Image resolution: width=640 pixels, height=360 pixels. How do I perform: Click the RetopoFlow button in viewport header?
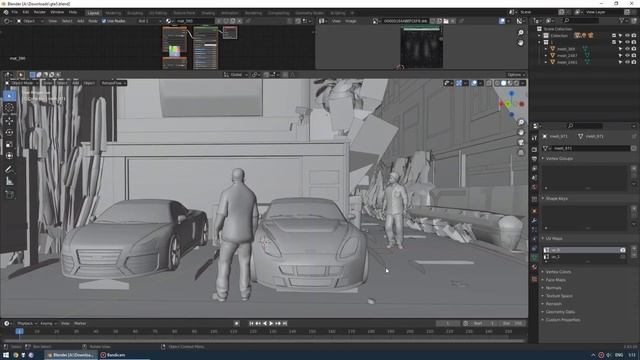click(113, 83)
